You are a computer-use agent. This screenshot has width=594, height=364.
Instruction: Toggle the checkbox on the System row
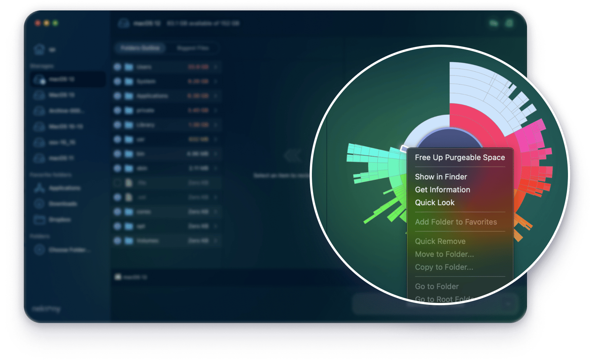(117, 81)
